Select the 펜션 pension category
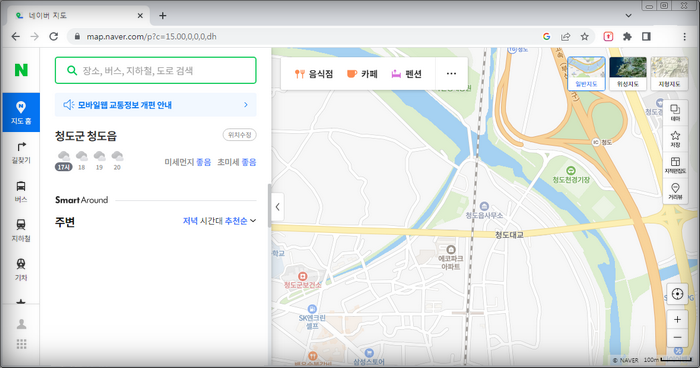 coord(406,74)
